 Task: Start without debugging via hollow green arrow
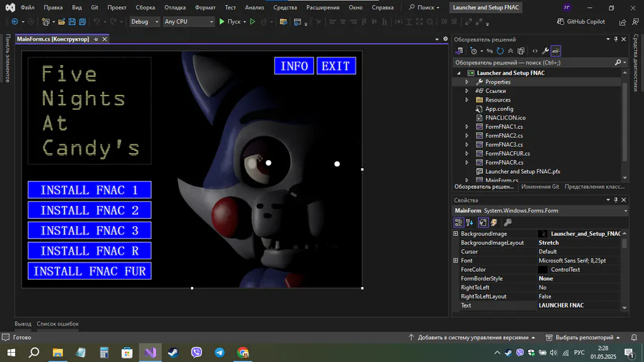pyautogui.click(x=253, y=21)
